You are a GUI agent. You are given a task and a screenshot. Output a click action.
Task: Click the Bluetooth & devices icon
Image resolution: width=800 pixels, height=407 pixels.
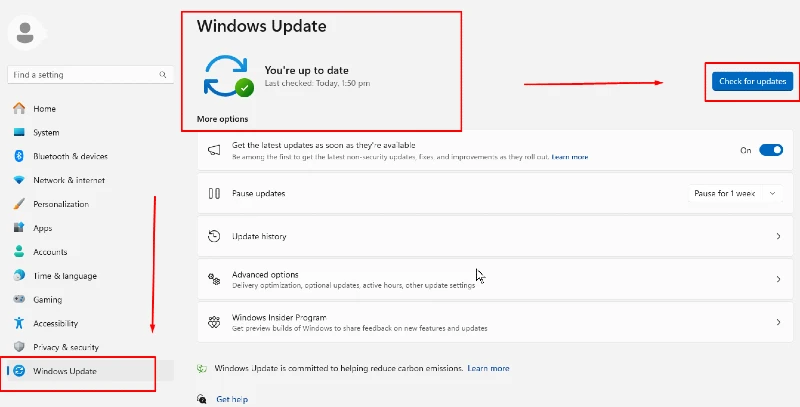(x=19, y=156)
